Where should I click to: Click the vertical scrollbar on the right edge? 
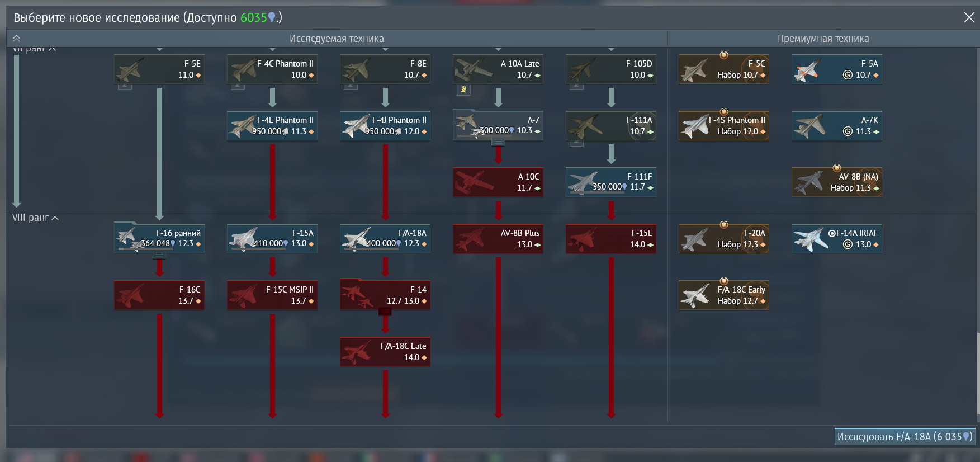(978, 375)
